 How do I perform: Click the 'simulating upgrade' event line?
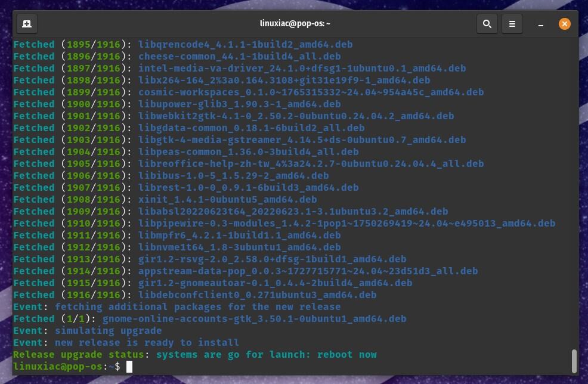(x=108, y=331)
